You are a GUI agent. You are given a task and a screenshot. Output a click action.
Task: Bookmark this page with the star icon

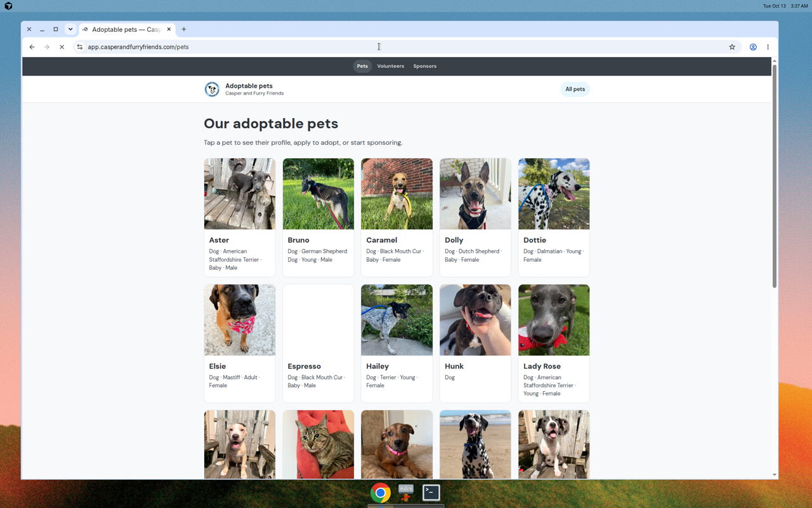tap(732, 47)
